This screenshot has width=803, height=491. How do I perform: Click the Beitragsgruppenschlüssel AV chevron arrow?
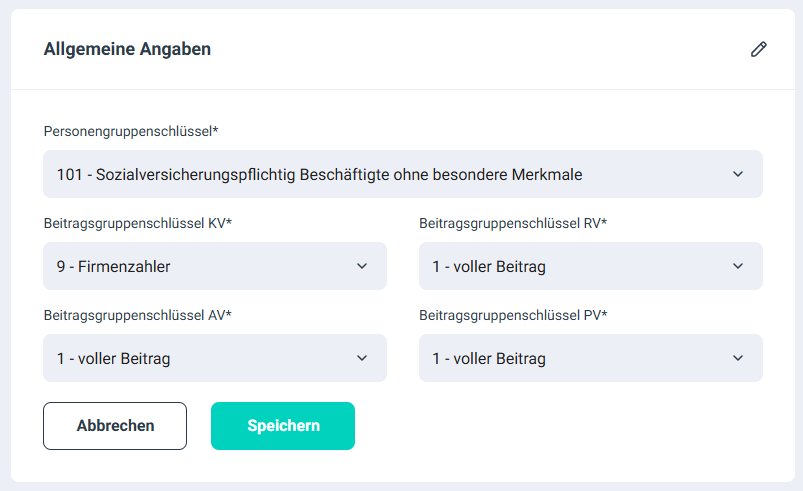(362, 358)
